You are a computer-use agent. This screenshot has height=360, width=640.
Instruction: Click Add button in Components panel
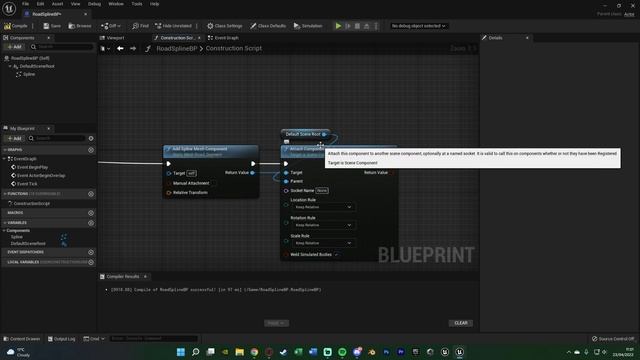(x=14, y=47)
